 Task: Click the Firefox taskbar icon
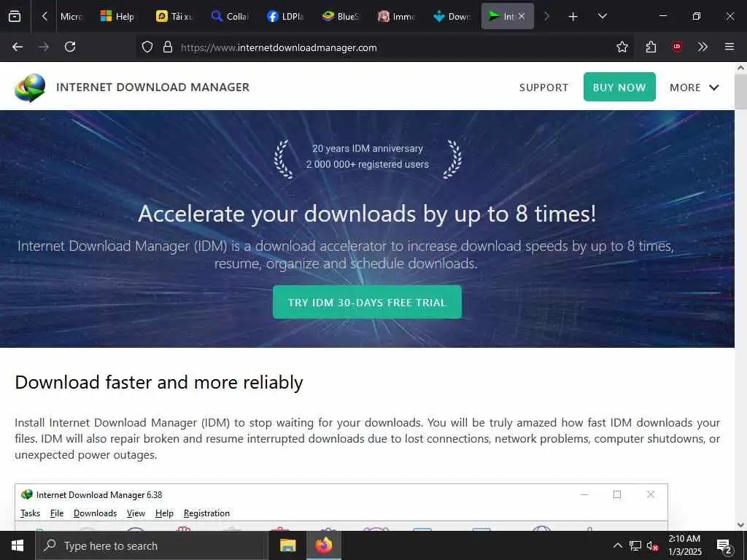(x=323, y=545)
